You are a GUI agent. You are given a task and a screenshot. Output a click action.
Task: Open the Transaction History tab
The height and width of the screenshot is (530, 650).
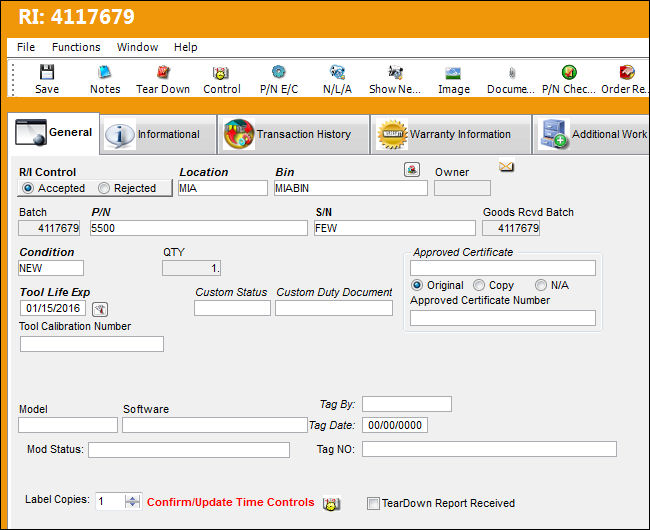[x=293, y=134]
